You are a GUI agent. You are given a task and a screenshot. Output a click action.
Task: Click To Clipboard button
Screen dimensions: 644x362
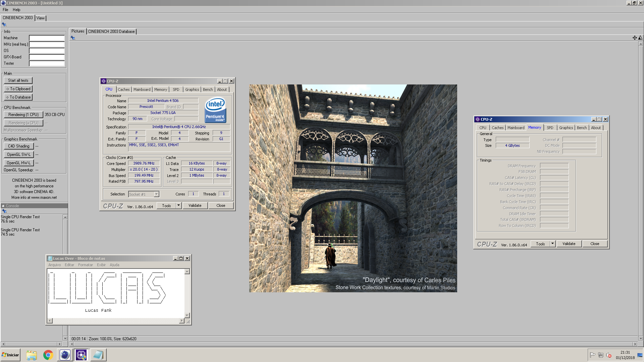coord(18,89)
